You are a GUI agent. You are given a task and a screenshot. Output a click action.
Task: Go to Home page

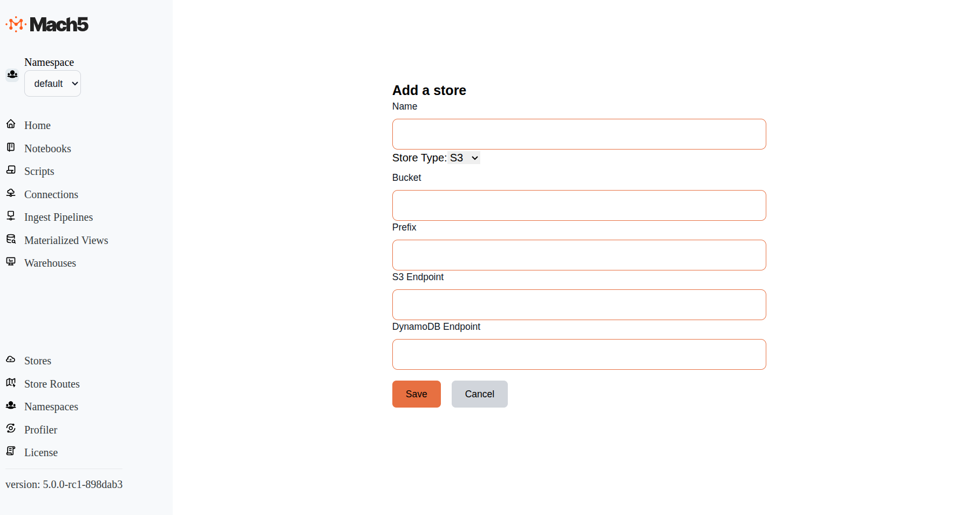point(37,125)
